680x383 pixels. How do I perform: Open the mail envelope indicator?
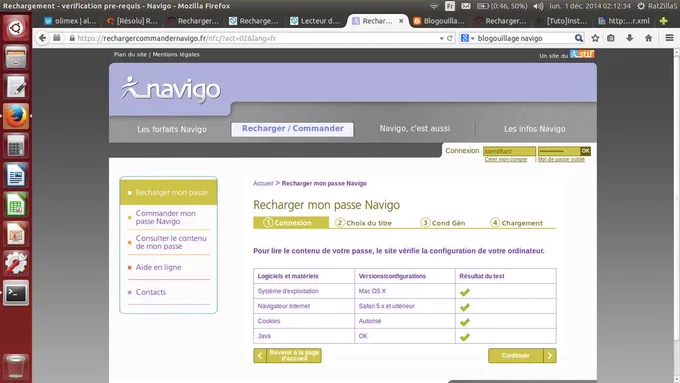point(466,6)
